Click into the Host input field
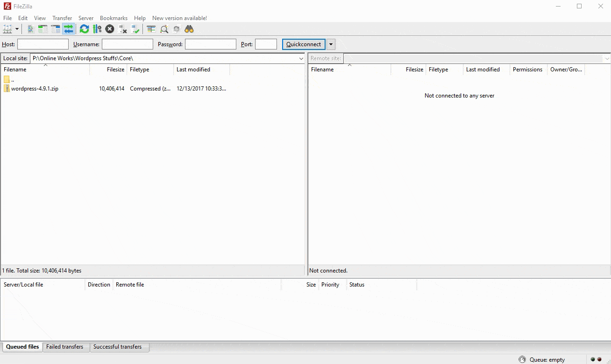The width and height of the screenshot is (611, 364). 43,44
